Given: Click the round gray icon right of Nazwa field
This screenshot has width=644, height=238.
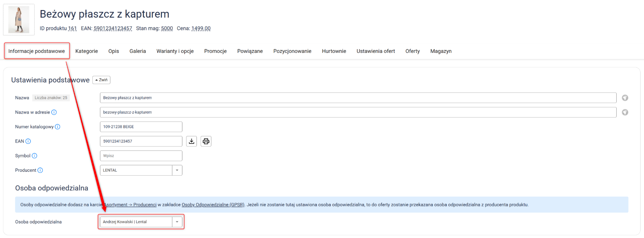Looking at the screenshot, I should pos(625,98).
